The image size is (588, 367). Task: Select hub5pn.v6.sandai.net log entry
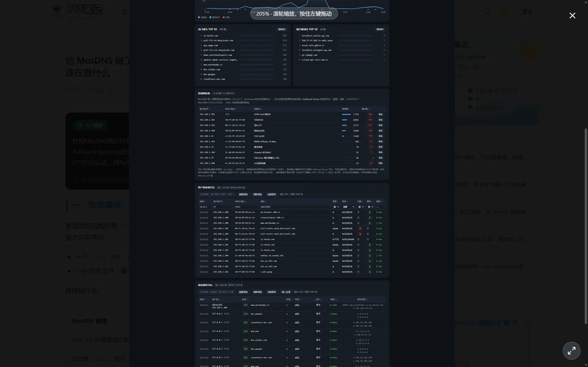coord(272,256)
